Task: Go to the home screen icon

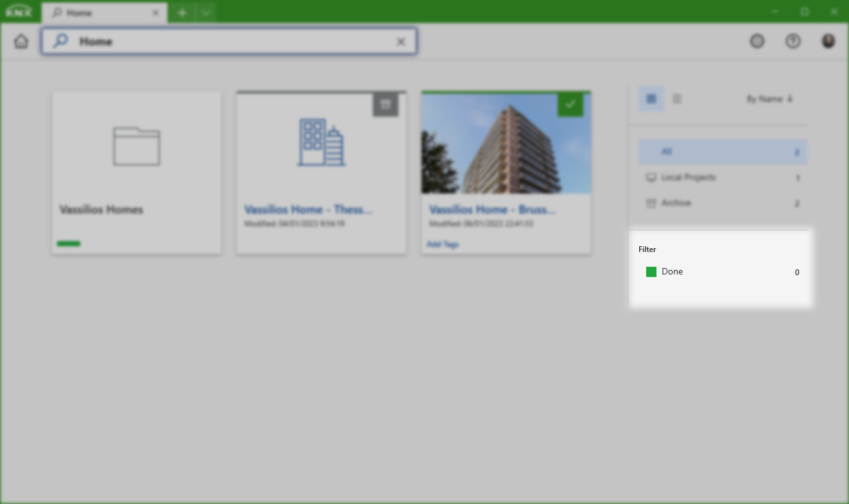Action: (21, 42)
